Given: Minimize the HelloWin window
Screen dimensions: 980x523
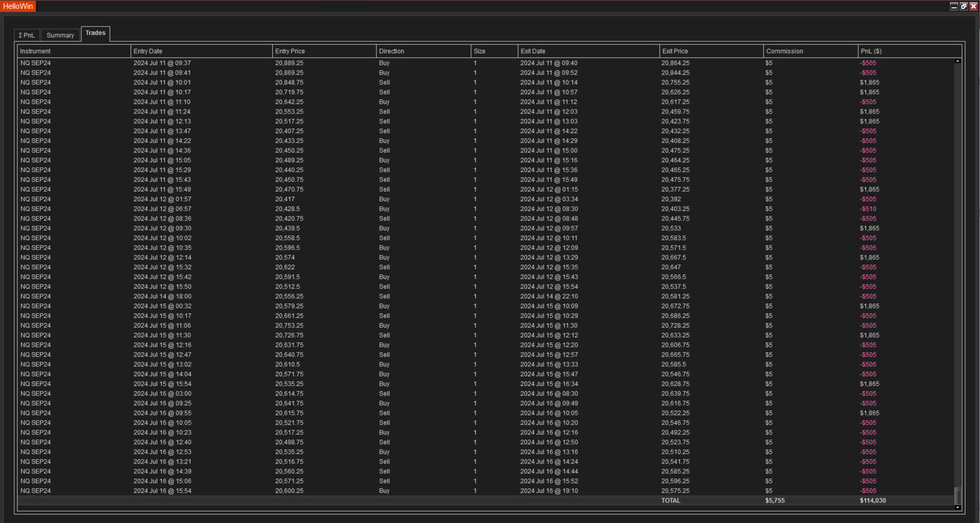Looking at the screenshot, I should click(954, 6).
